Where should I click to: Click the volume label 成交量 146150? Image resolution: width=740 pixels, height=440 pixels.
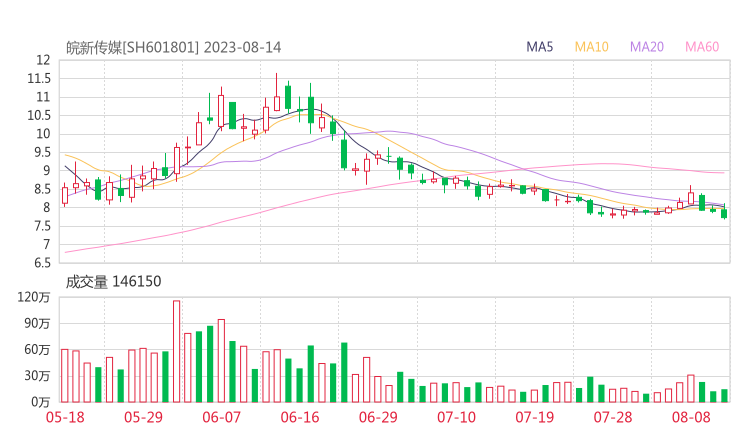113,282
